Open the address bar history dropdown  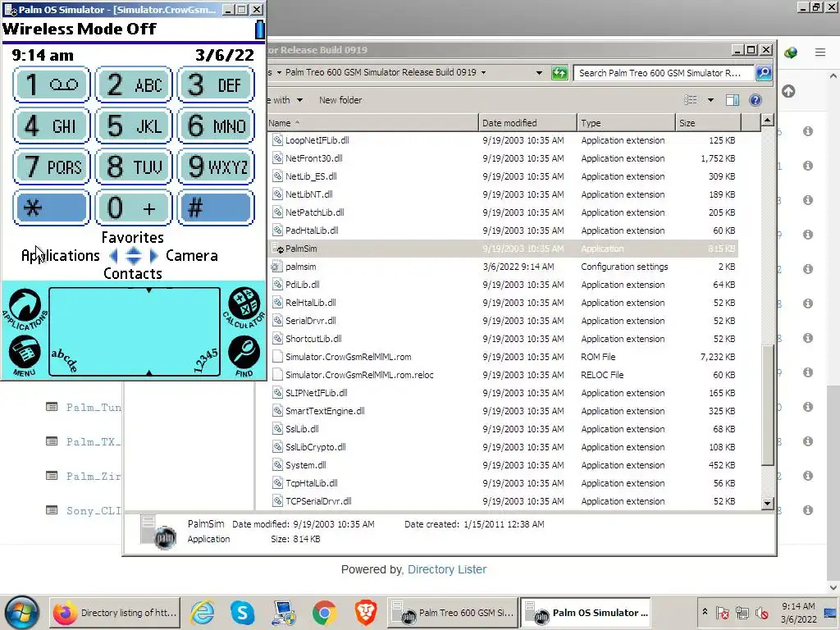coord(539,73)
